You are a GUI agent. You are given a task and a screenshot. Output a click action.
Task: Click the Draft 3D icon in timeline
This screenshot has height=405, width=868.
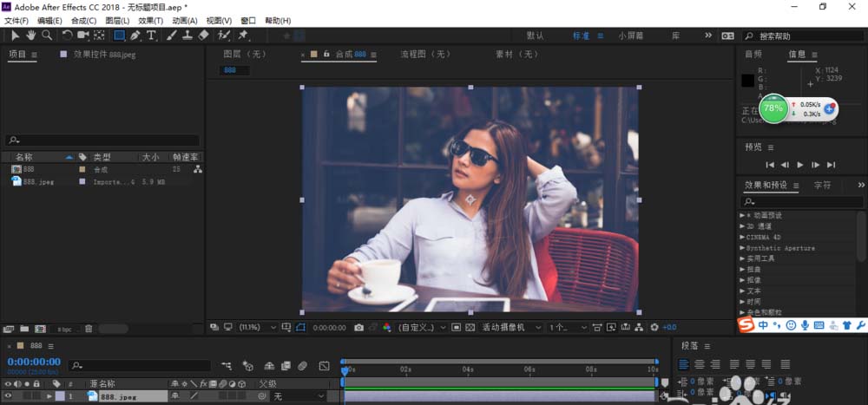(248, 366)
